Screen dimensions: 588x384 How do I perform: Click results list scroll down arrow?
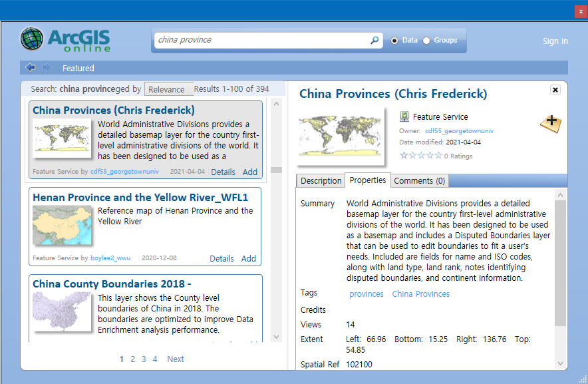click(277, 337)
